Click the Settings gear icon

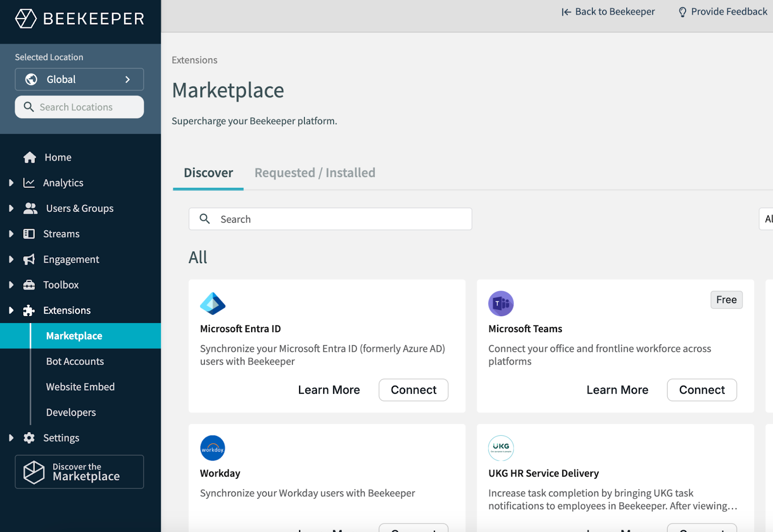coord(29,438)
